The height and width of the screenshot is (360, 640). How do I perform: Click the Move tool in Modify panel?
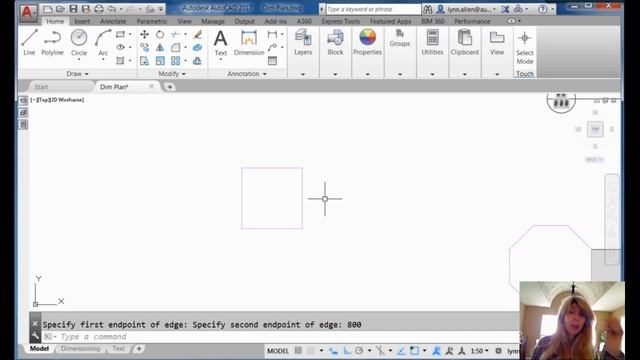(x=144, y=34)
